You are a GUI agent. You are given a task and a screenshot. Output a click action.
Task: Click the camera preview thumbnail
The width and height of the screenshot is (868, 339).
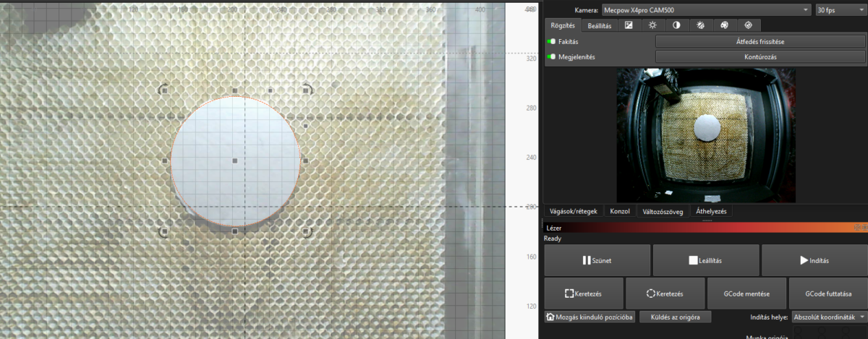coord(705,135)
